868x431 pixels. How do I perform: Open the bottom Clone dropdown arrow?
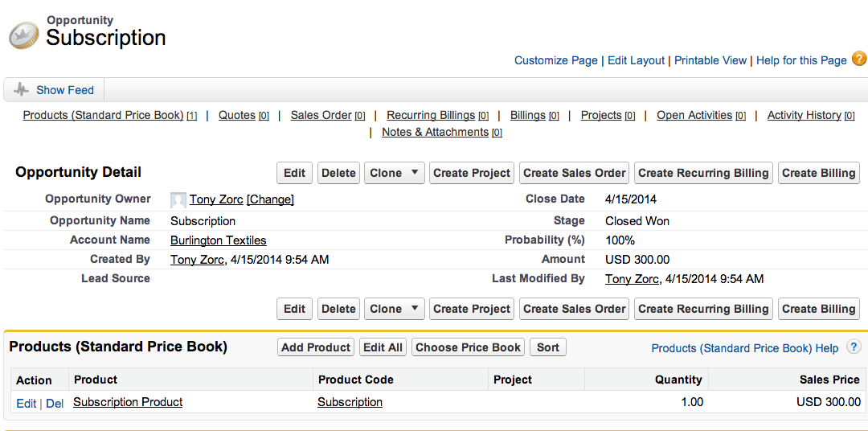pyautogui.click(x=415, y=309)
